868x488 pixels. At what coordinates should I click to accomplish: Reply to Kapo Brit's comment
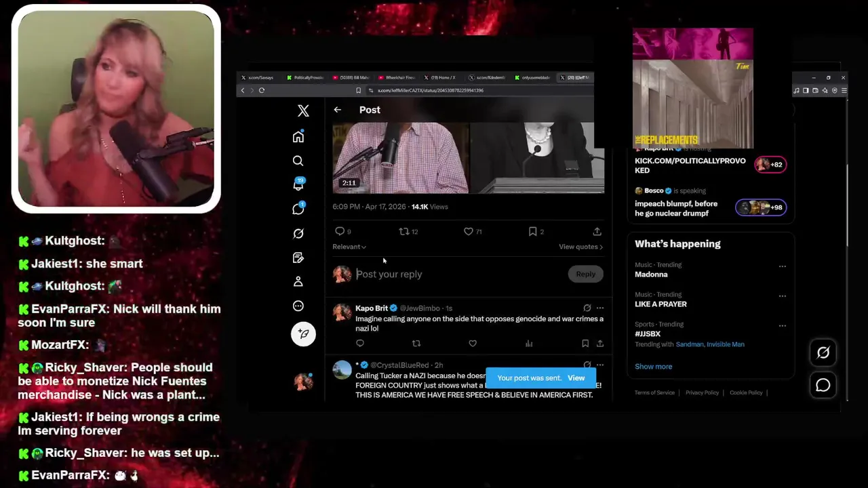pyautogui.click(x=360, y=344)
